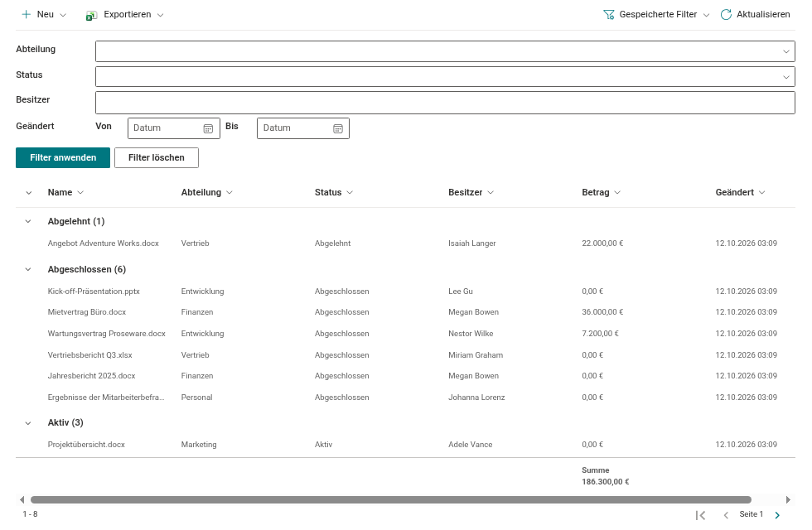Click owner Miriam Graham

pos(476,355)
